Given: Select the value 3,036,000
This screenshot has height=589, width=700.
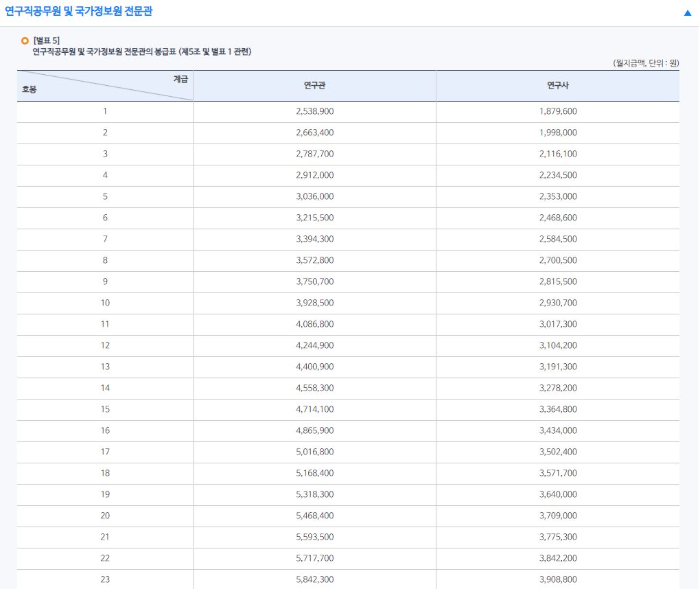Looking at the screenshot, I should 315,196.
